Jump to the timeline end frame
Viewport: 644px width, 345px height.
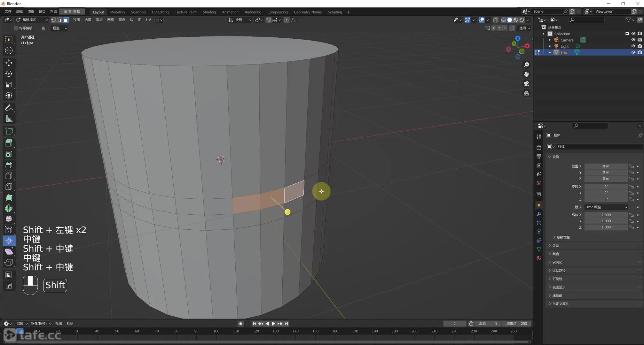coord(287,324)
